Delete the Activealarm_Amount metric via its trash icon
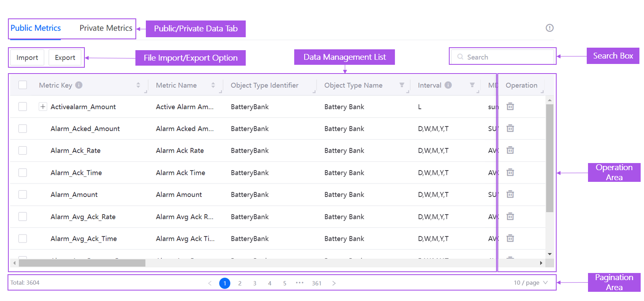Viewport: 644px width, 301px height. (510, 106)
